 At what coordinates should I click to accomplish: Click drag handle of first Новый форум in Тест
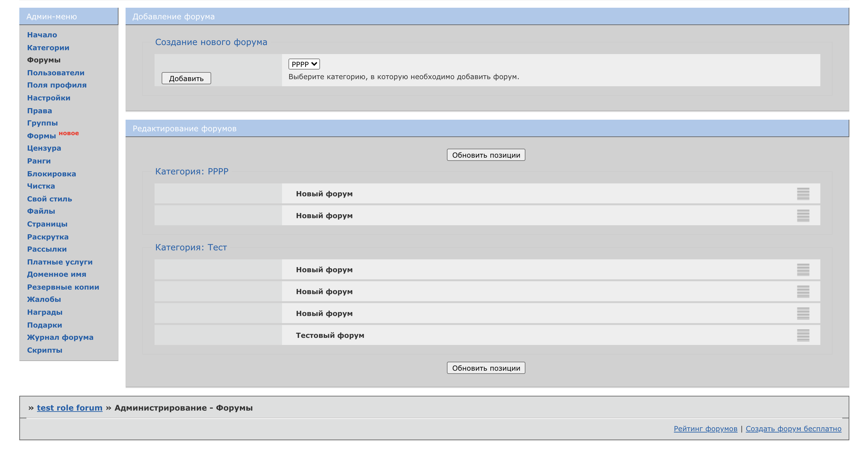(x=803, y=269)
